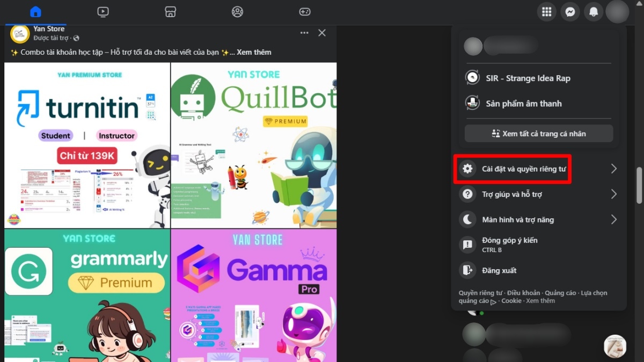
Task: Switch to SIR - Strange Idea Rap profile
Action: 538,78
